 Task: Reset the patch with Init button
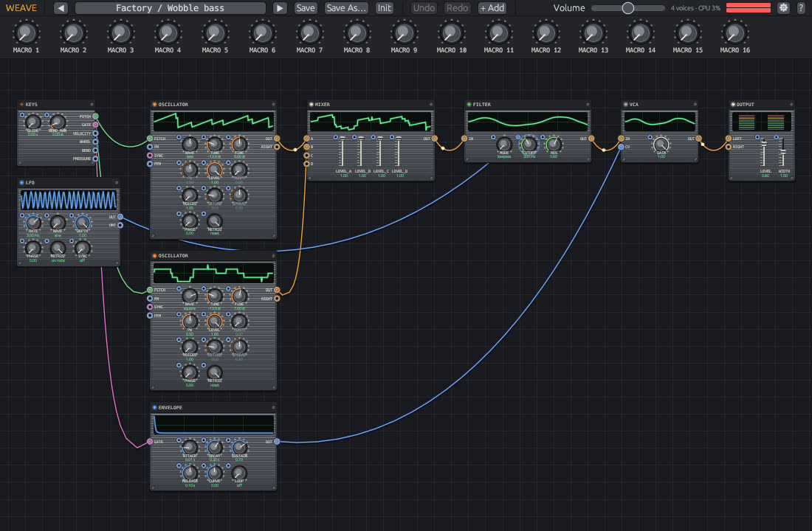(385, 8)
